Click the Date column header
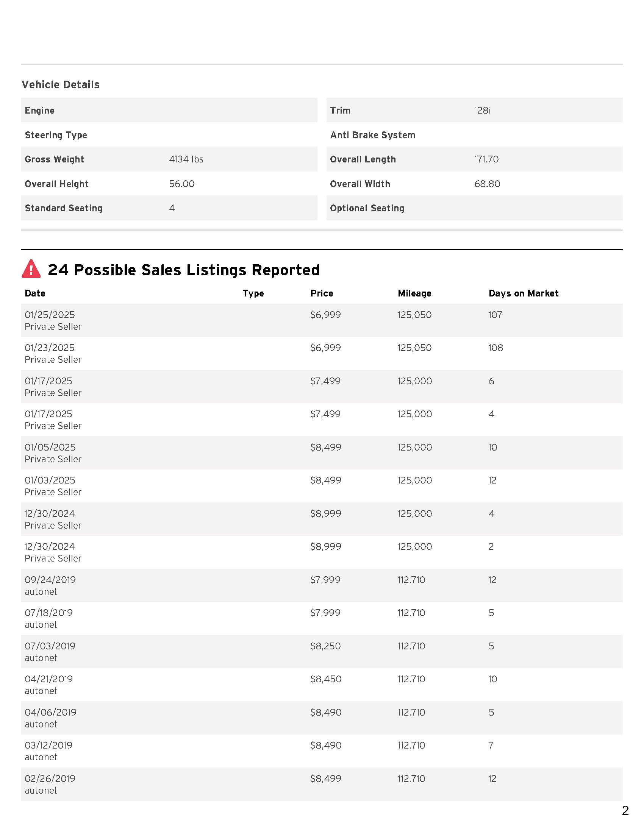This screenshot has width=644, height=833. (35, 293)
